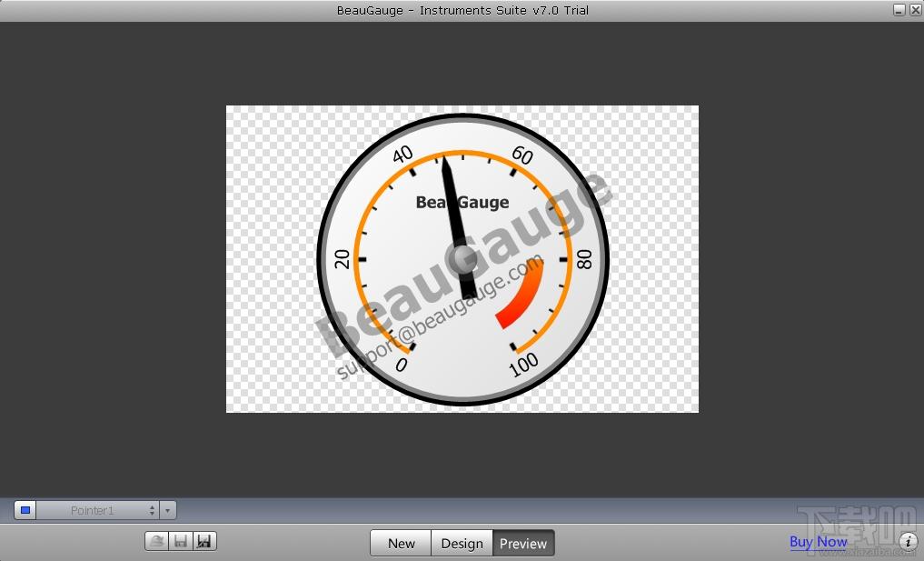The image size is (924, 561).
Task: Click the save-as floppy with pencil icon
Action: pos(204,541)
